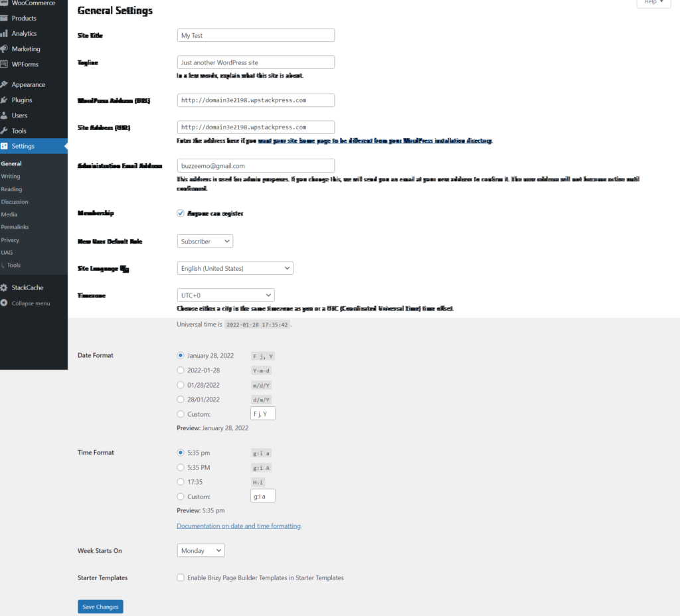This screenshot has height=616, width=680.
Task: Open the Analytics menu
Action: 24,33
